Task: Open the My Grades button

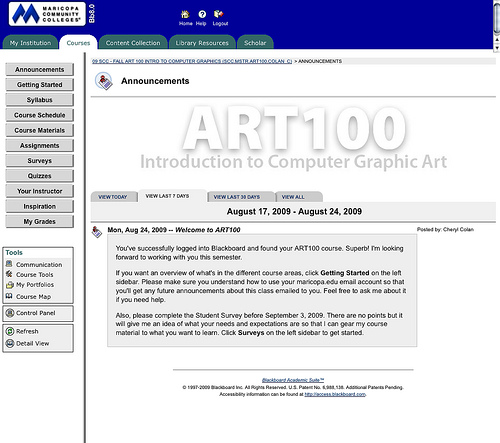Action: pyautogui.click(x=39, y=221)
